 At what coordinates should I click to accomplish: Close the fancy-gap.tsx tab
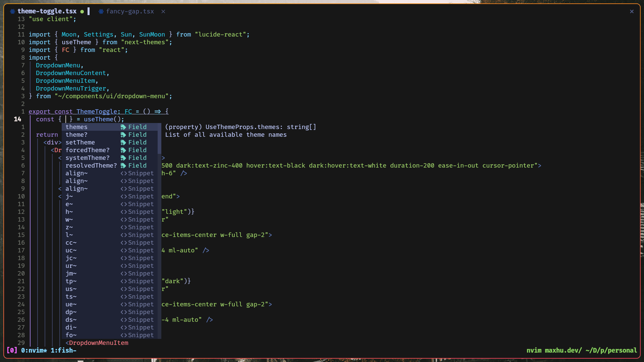tap(163, 11)
